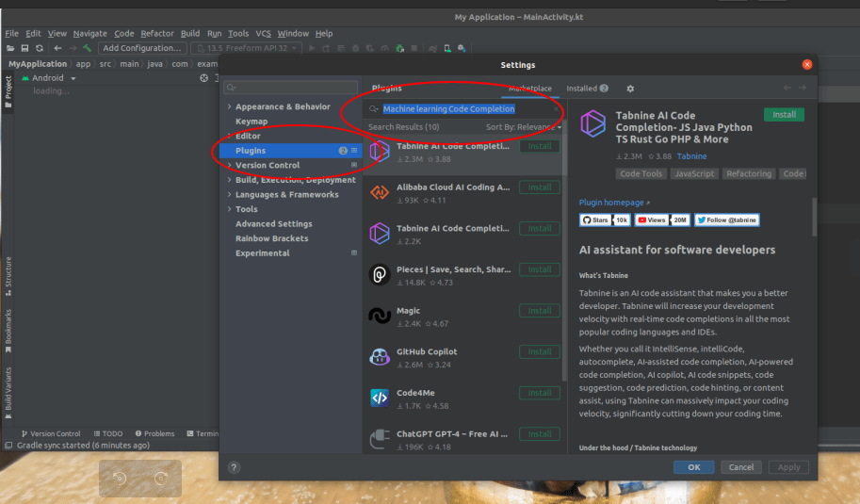
Task: Click the settings search field
Action: tap(291, 88)
